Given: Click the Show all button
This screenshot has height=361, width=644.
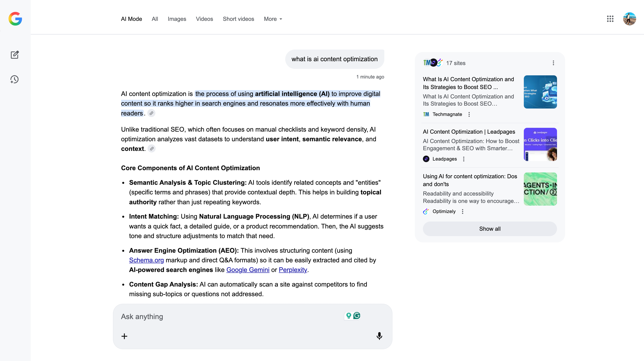Looking at the screenshot, I should point(490,229).
